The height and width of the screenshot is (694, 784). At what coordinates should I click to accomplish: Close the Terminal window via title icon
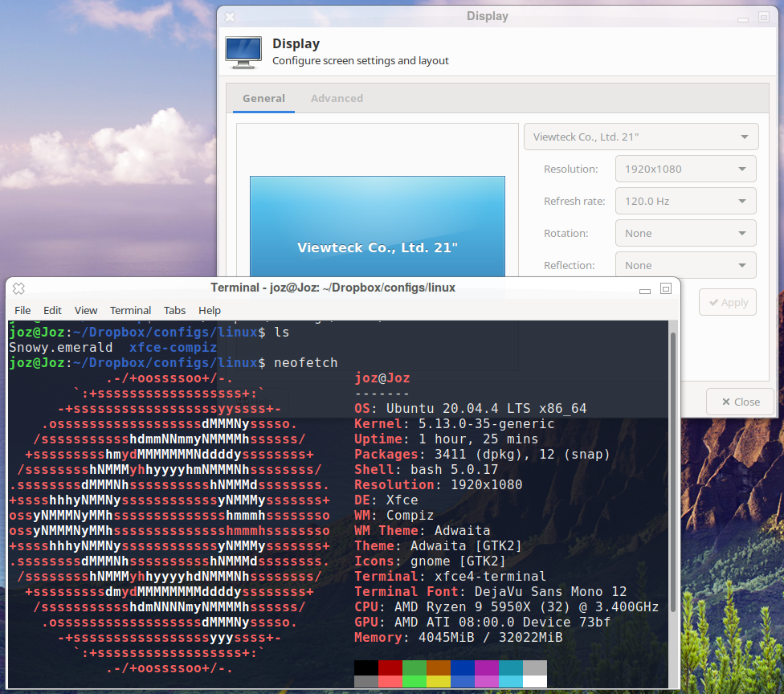[x=18, y=288]
